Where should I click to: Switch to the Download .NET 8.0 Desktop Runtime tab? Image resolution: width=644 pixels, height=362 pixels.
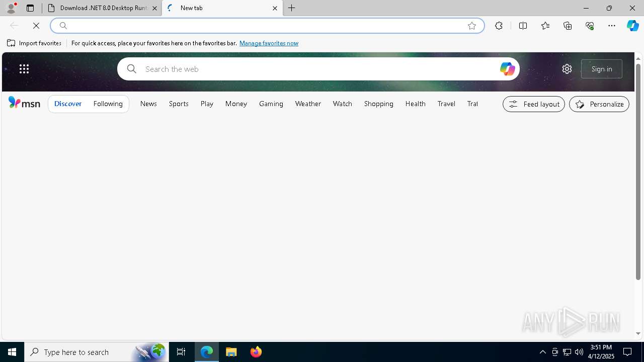101,8
